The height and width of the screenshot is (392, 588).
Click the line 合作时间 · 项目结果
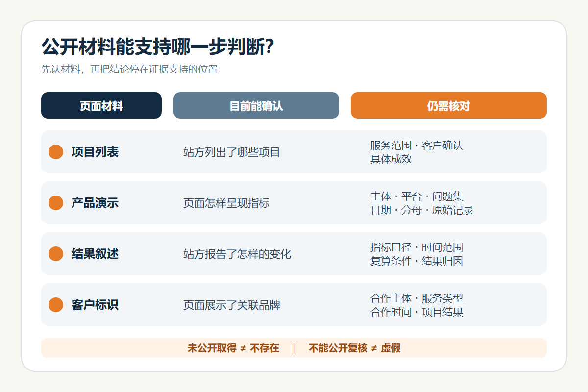[416, 312]
